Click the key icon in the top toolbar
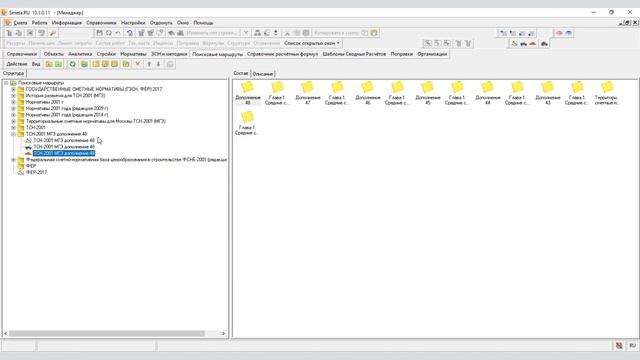This screenshot has width=640, height=360. click(53, 33)
